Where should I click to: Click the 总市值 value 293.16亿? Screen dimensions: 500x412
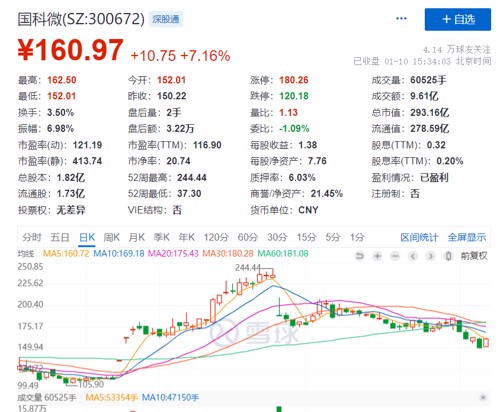coord(429,112)
